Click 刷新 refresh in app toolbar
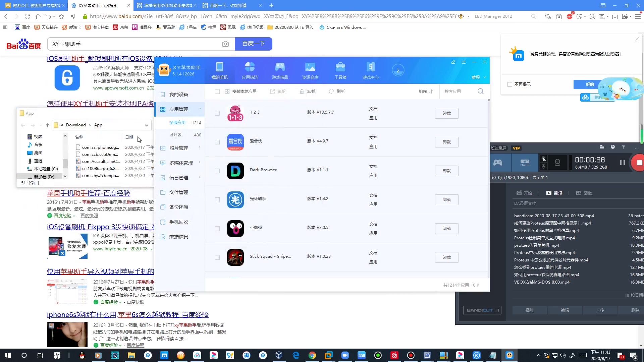Screen dimensions: 644x362 [x=337, y=91]
